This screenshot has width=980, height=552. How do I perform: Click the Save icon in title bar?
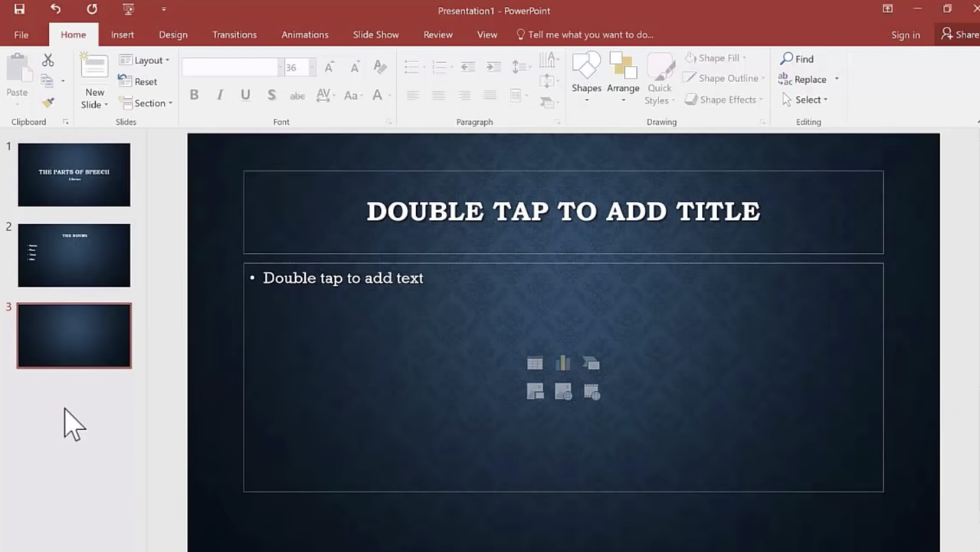19,9
